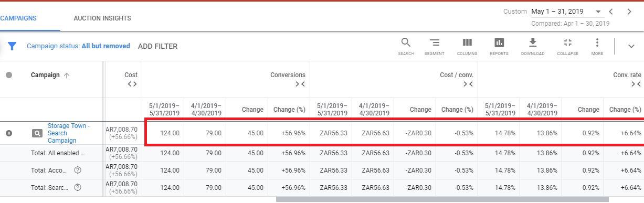Click the +56.96% change value in Storage Town row

pos(293,133)
